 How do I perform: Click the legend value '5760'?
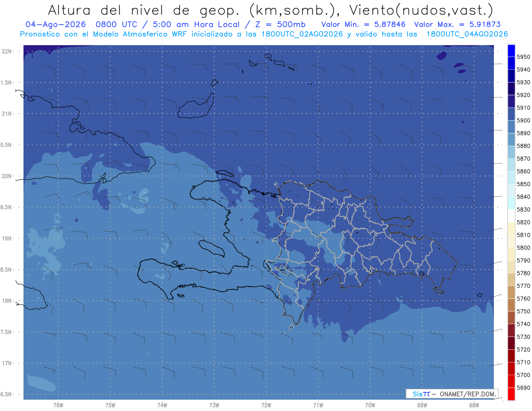(523, 298)
